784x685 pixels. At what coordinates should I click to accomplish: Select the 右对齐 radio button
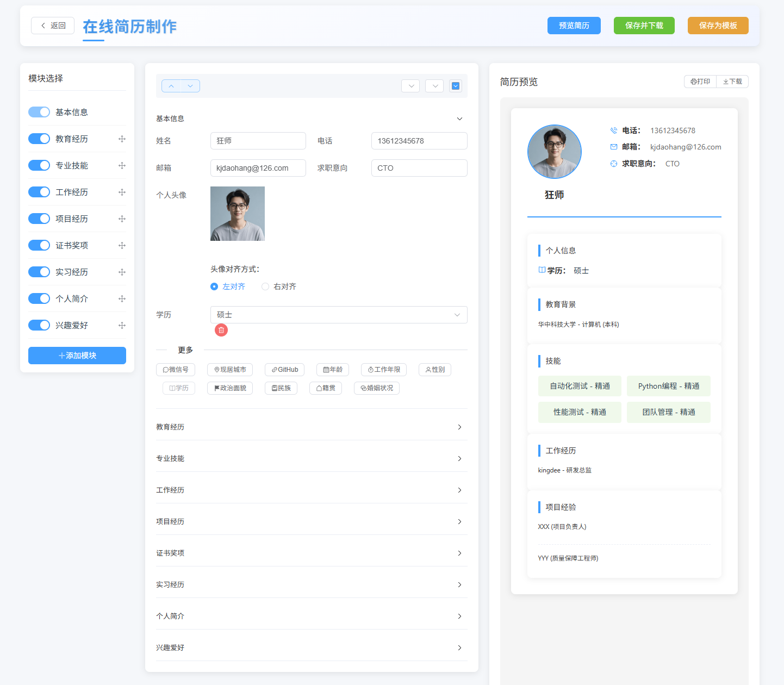click(265, 287)
